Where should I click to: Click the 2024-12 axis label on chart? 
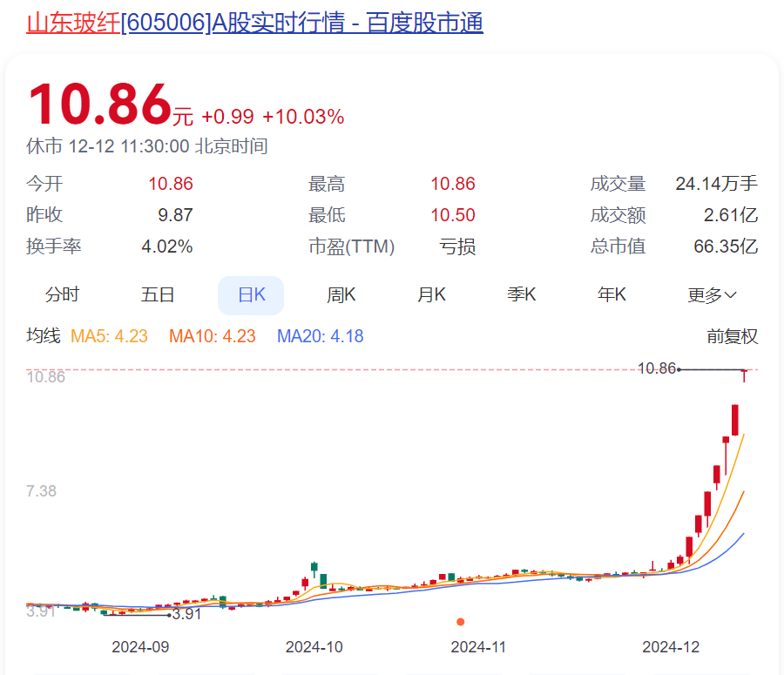669,647
